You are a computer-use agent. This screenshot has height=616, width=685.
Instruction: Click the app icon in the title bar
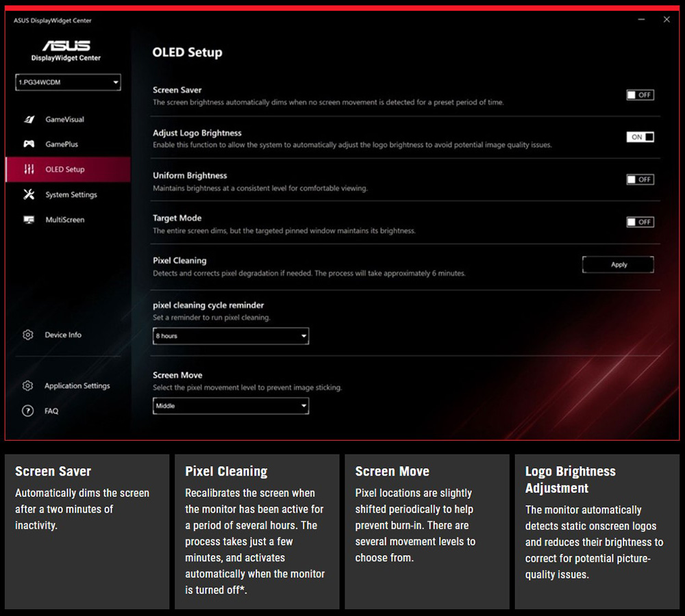(10, 21)
